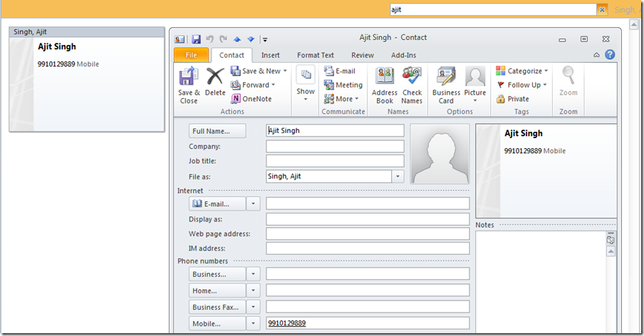This screenshot has height=336, width=644.
Task: Delete this contact with the X icon
Action: click(215, 82)
